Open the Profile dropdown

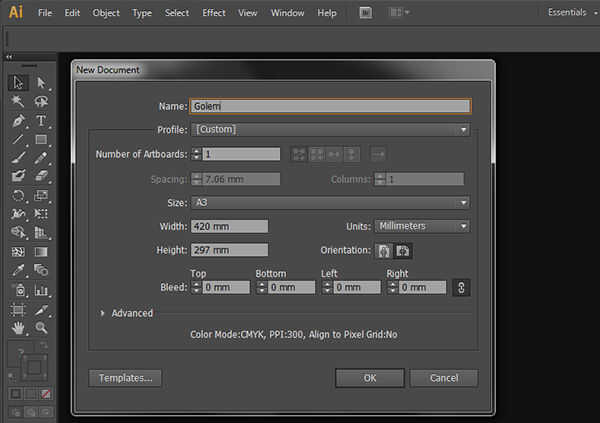330,129
